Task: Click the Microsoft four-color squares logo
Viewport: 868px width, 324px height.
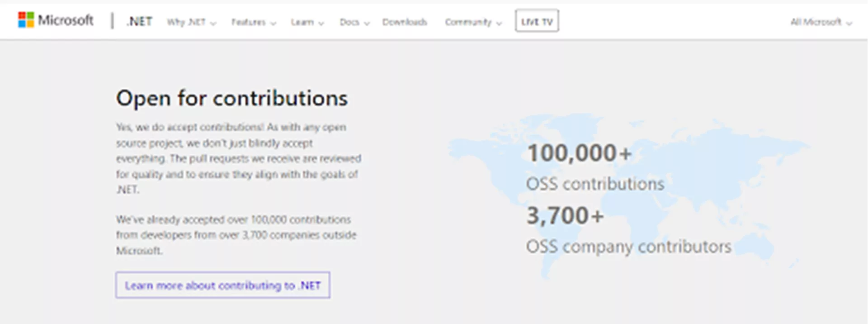Action: click(x=26, y=20)
